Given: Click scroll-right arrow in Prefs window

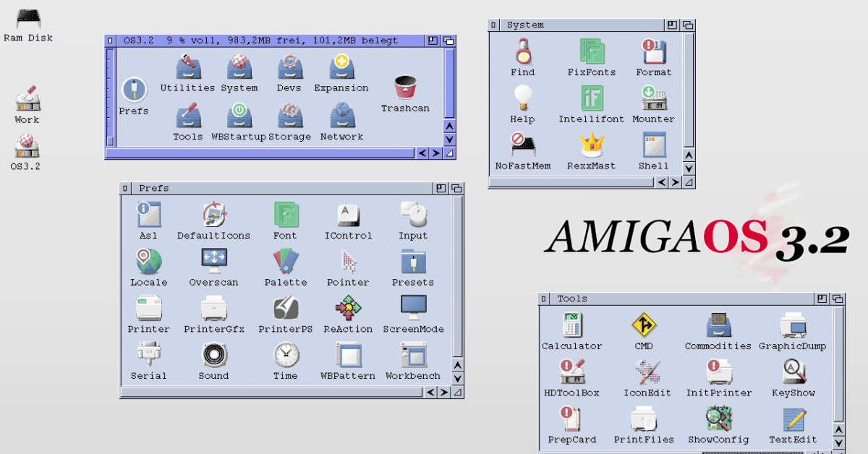Looking at the screenshot, I should 444,392.
